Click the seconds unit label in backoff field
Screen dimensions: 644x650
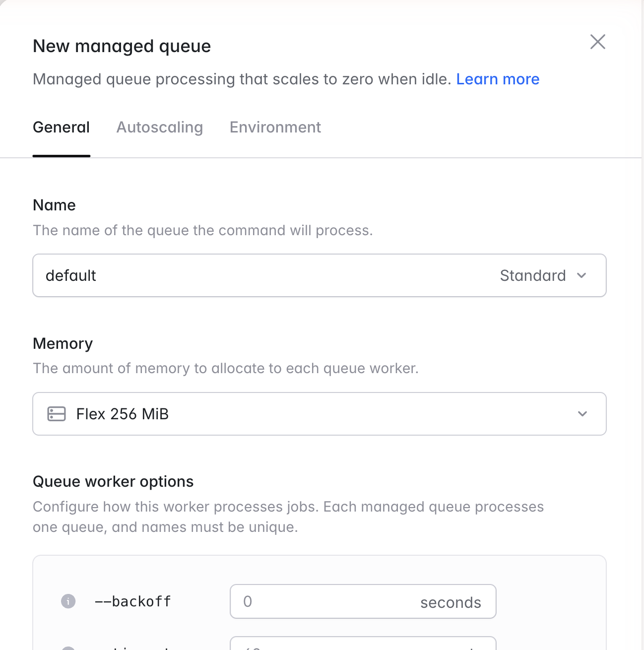(451, 602)
